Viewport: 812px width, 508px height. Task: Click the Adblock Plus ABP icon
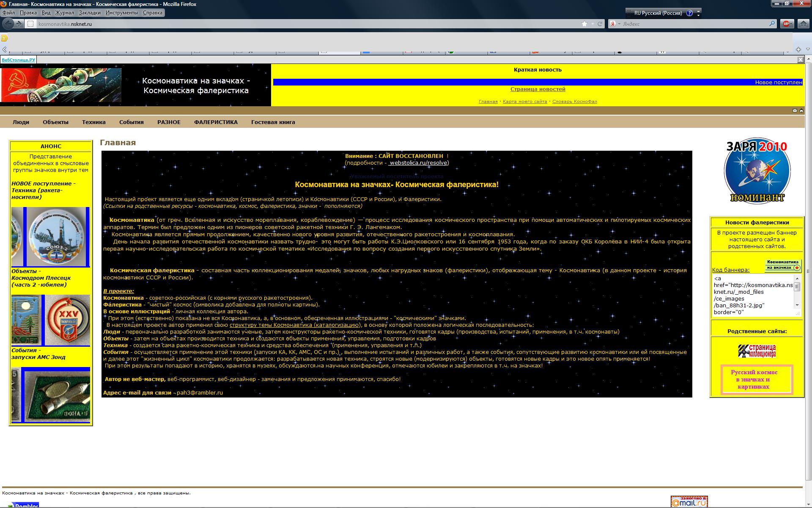tap(786, 24)
